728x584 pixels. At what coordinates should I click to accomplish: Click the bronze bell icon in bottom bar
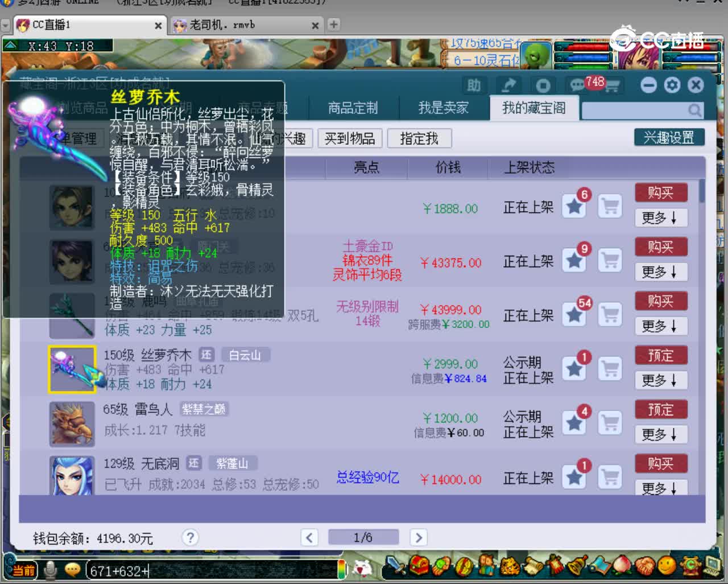577,566
